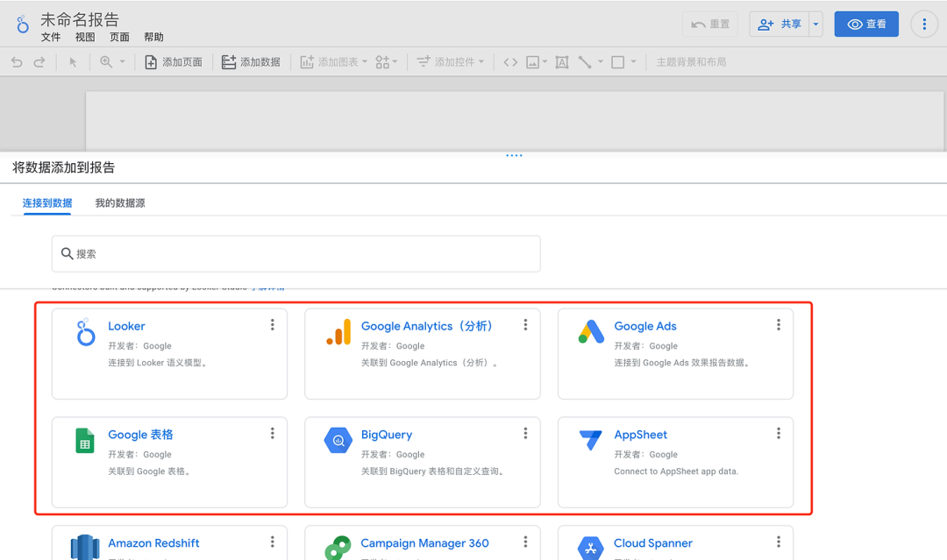The image size is (947, 560).
Task: Choose the selection arrow tool
Action: 74,61
